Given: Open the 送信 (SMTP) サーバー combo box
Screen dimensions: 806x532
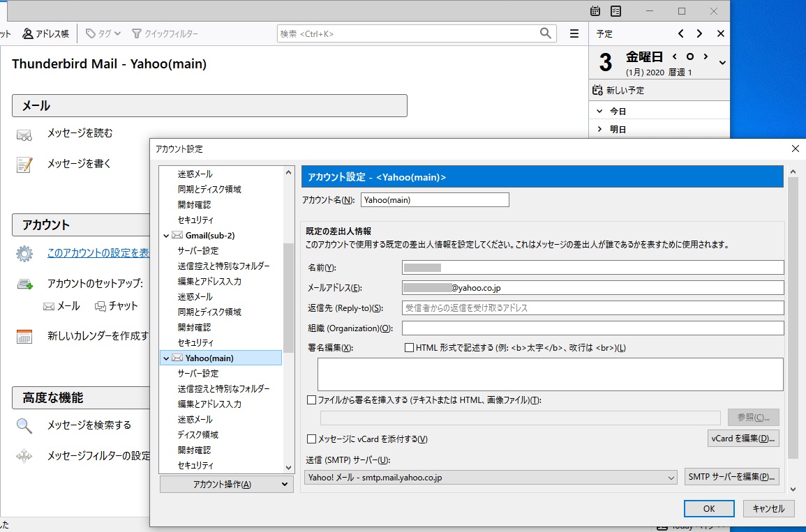Looking at the screenshot, I should [x=491, y=478].
